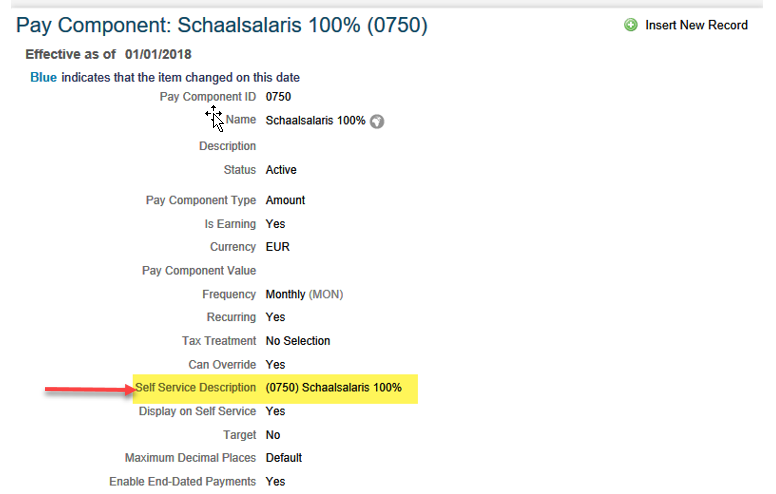Click the green Insert New Record plus icon

pos(630,25)
